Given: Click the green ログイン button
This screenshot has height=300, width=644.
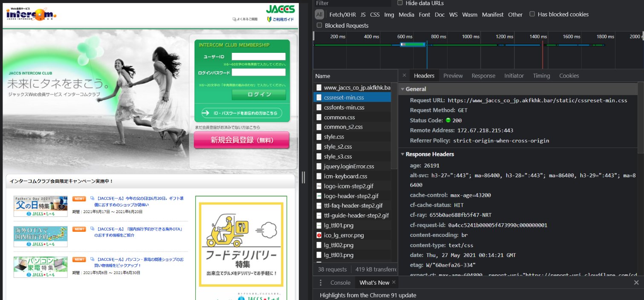Looking at the screenshot, I should tap(259, 95).
